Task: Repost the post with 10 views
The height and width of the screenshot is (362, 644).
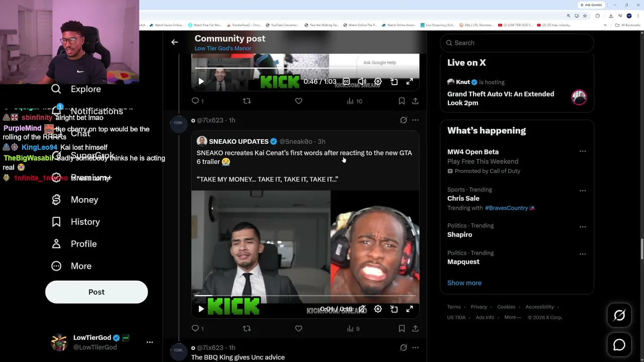Action: 247,101
